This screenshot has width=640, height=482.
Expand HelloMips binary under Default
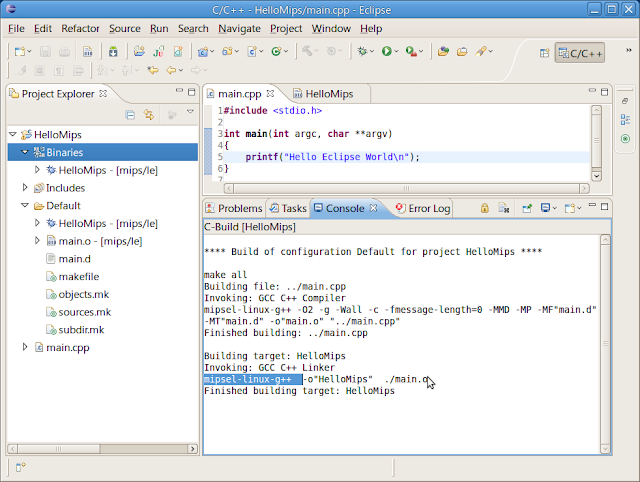[x=37, y=223]
